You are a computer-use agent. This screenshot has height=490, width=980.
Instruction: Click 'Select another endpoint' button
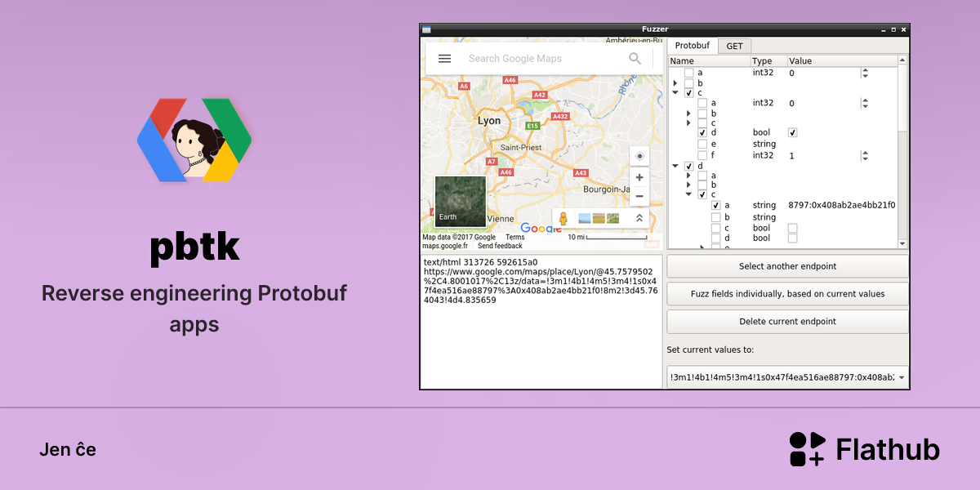click(787, 266)
